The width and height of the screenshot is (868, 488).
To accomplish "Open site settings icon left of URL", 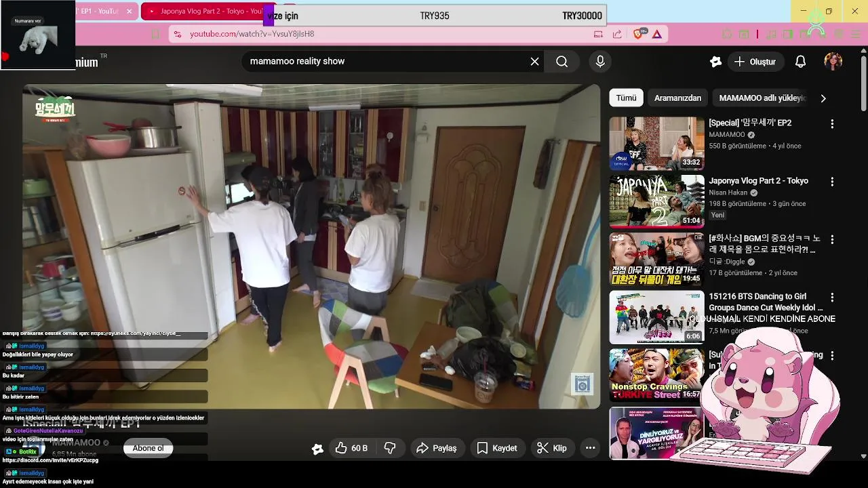I will pyautogui.click(x=178, y=34).
